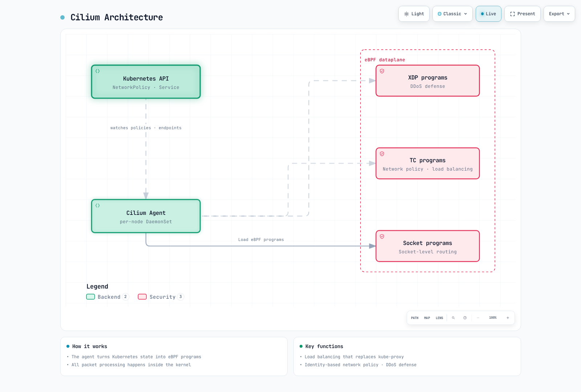Select the Cilium Agent node

click(146, 216)
